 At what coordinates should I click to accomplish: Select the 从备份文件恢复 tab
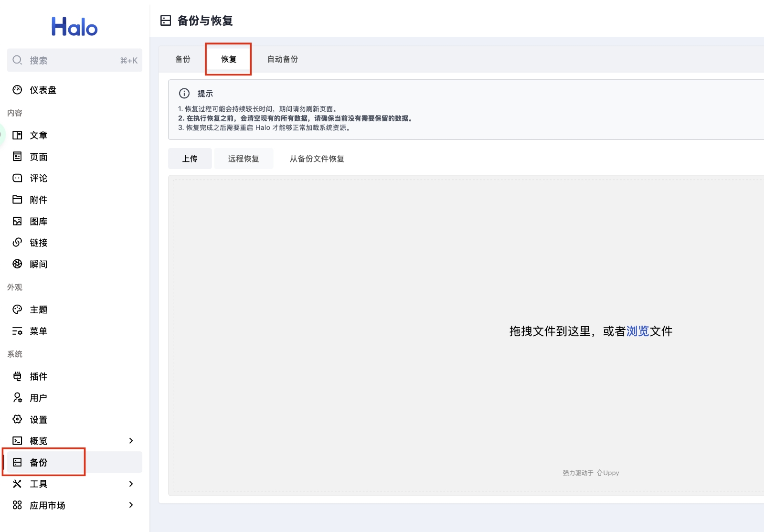(x=317, y=159)
